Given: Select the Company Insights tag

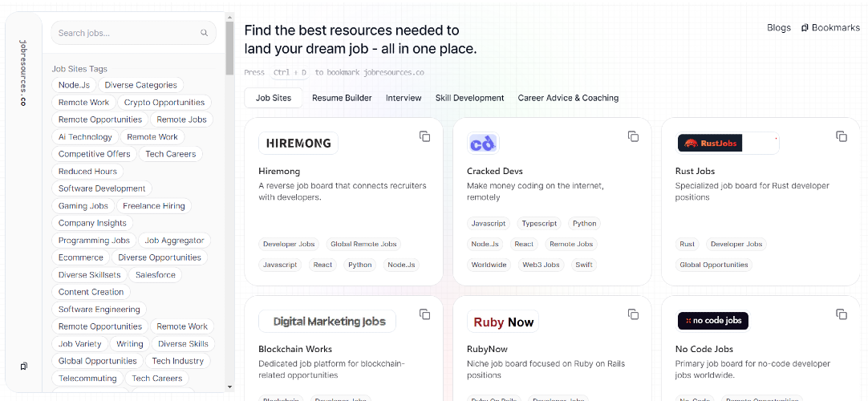Looking at the screenshot, I should click(92, 223).
